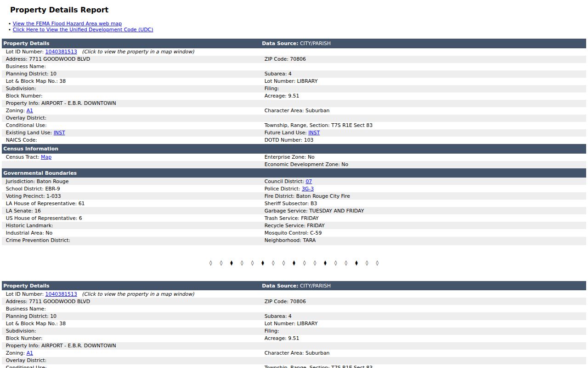Open the Future Land Use INST link
588x368 pixels.
[x=314, y=132]
